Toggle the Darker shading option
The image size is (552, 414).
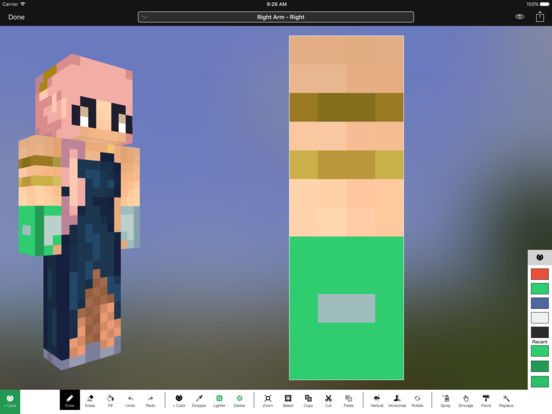(x=239, y=401)
